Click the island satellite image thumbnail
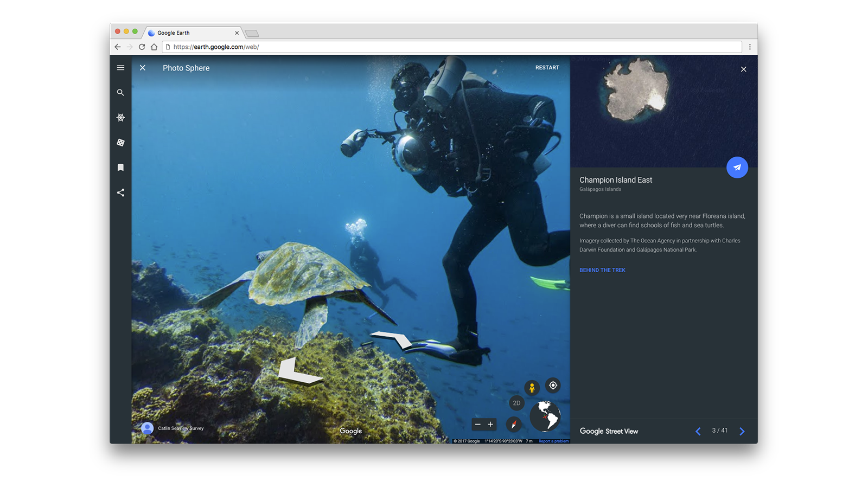The height and width of the screenshot is (488, 868). point(663,111)
